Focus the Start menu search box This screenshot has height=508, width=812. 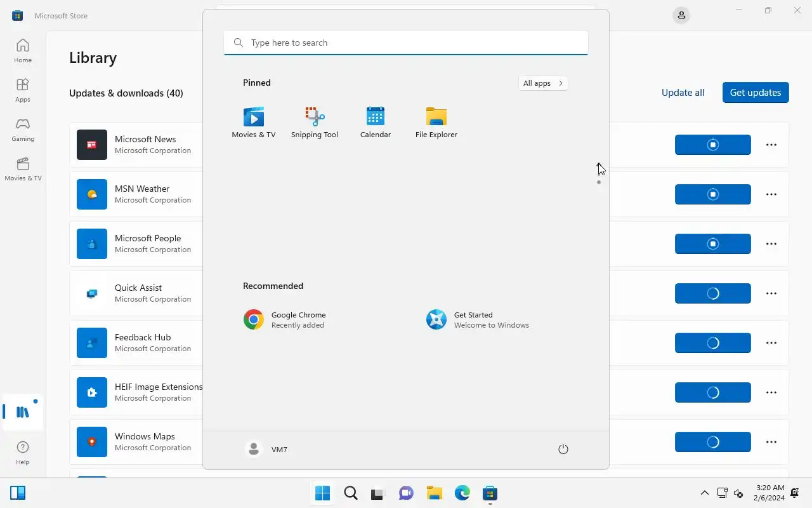coord(406,43)
